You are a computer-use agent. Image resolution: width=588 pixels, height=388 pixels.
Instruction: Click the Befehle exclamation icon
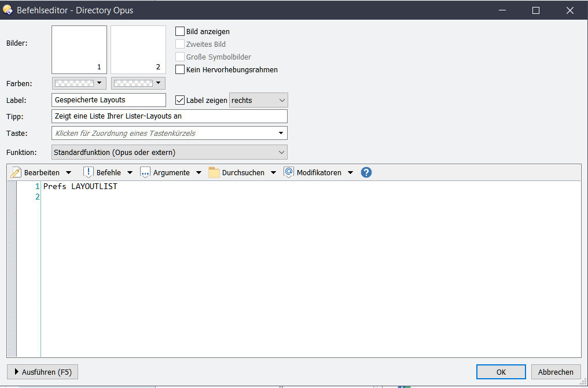(x=88, y=173)
